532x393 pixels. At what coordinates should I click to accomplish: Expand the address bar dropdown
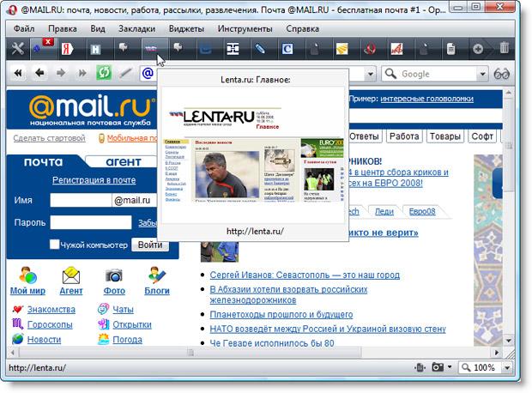tap(371, 74)
